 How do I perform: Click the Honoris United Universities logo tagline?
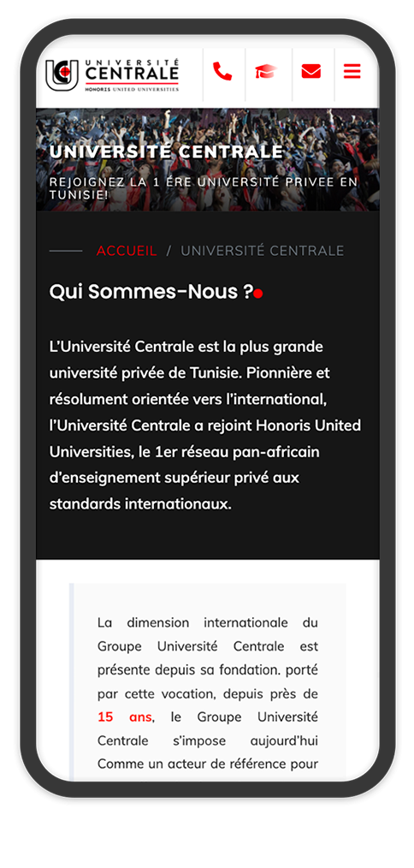(x=132, y=88)
